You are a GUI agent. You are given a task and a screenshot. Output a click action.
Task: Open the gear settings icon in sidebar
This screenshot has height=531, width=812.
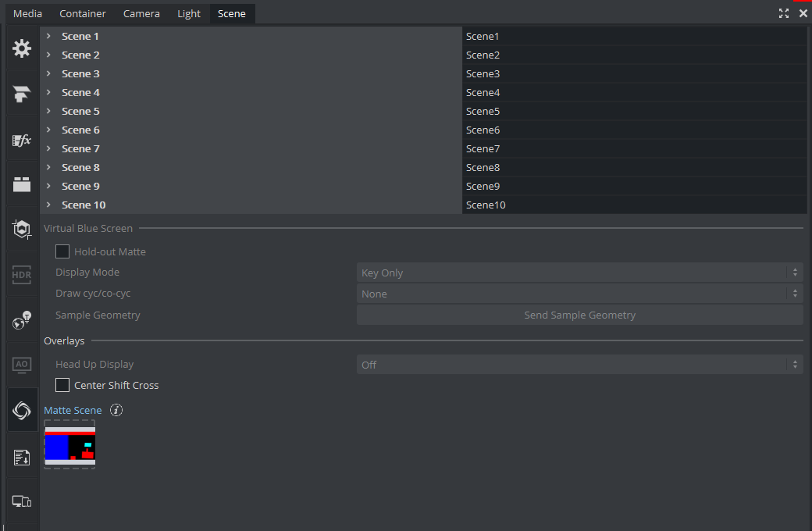click(x=22, y=48)
